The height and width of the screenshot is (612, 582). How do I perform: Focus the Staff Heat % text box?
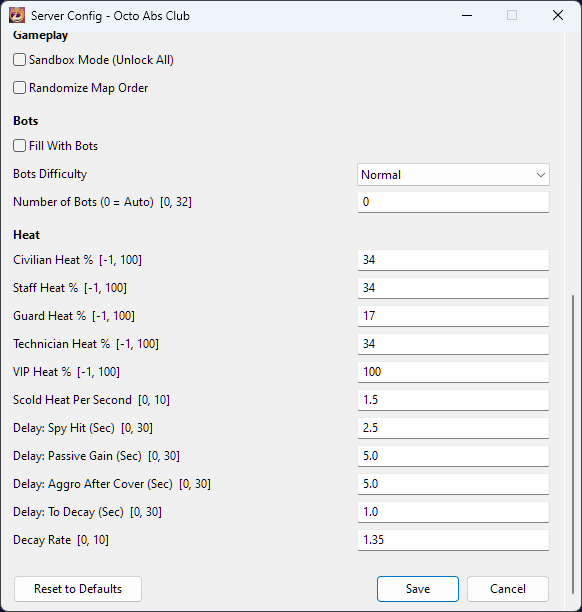453,288
